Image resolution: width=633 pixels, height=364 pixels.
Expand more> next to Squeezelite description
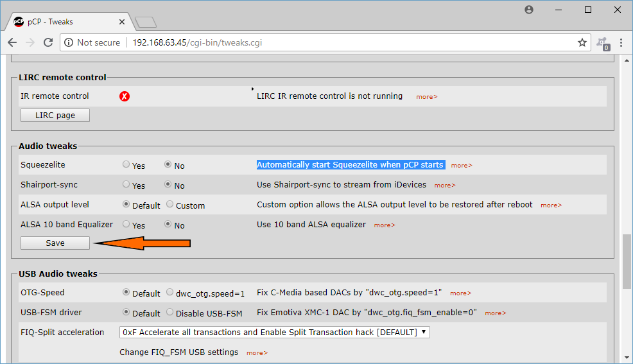462,166
